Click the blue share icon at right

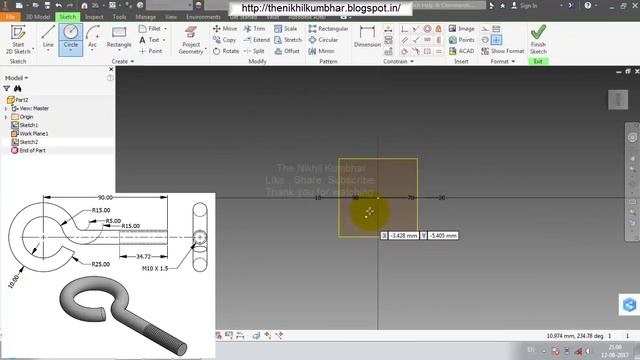pyautogui.click(x=629, y=304)
